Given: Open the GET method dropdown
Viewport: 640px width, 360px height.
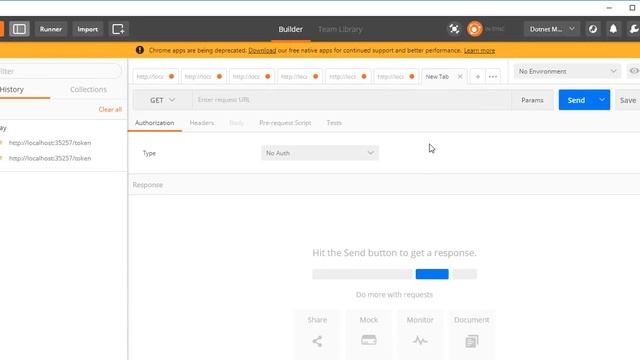Looking at the screenshot, I should pos(162,100).
